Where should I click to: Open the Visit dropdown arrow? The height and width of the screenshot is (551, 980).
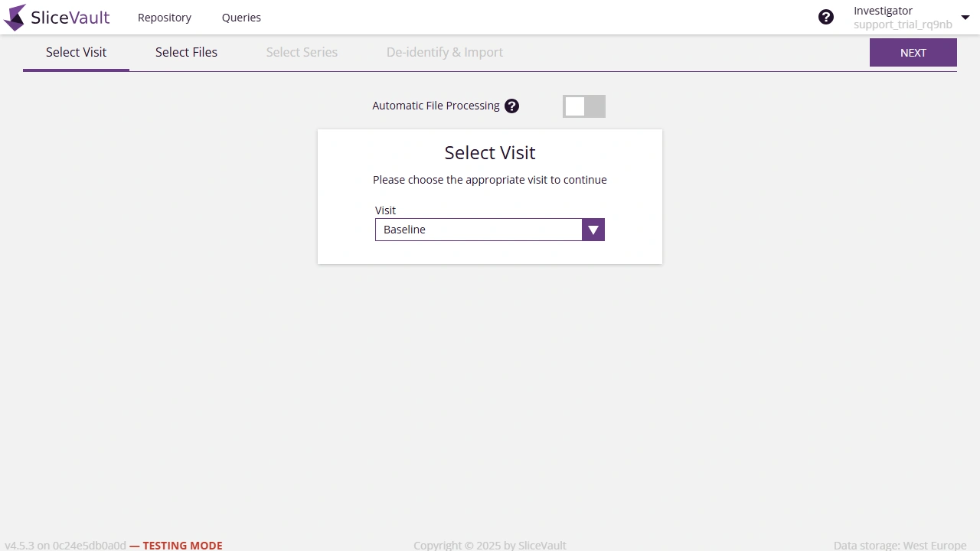click(x=593, y=230)
